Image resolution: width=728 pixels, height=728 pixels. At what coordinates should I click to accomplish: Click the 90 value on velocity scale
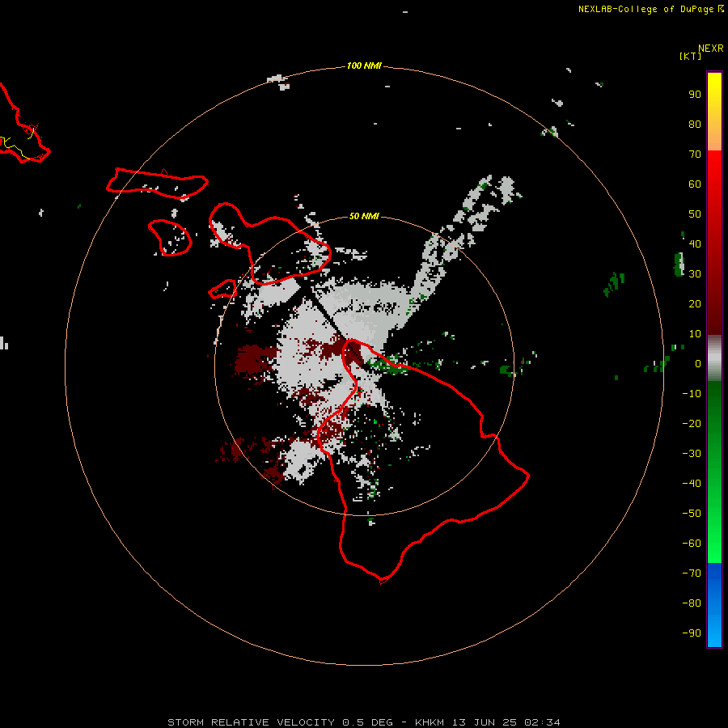[x=695, y=95]
